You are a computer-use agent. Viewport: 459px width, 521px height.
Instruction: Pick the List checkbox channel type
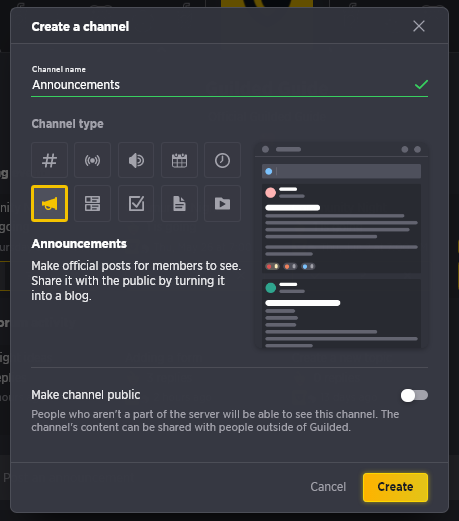click(136, 204)
